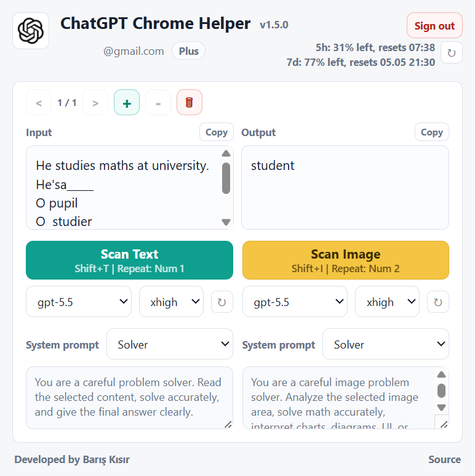The image size is (475, 476).
Task: Click the Plus plan badge
Action: click(x=189, y=51)
